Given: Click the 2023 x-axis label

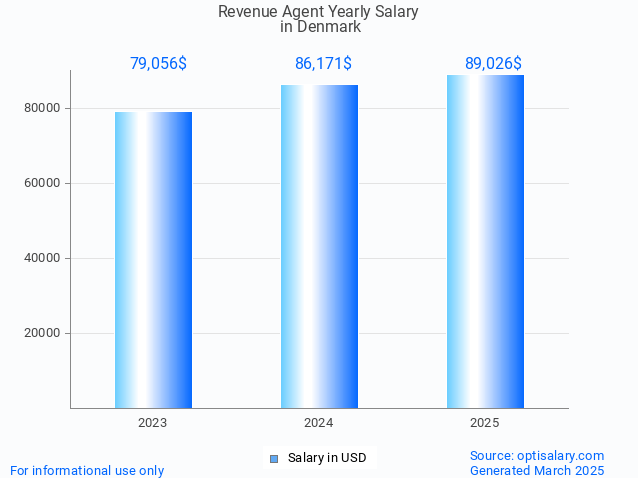Looking at the screenshot, I should click(x=153, y=423).
